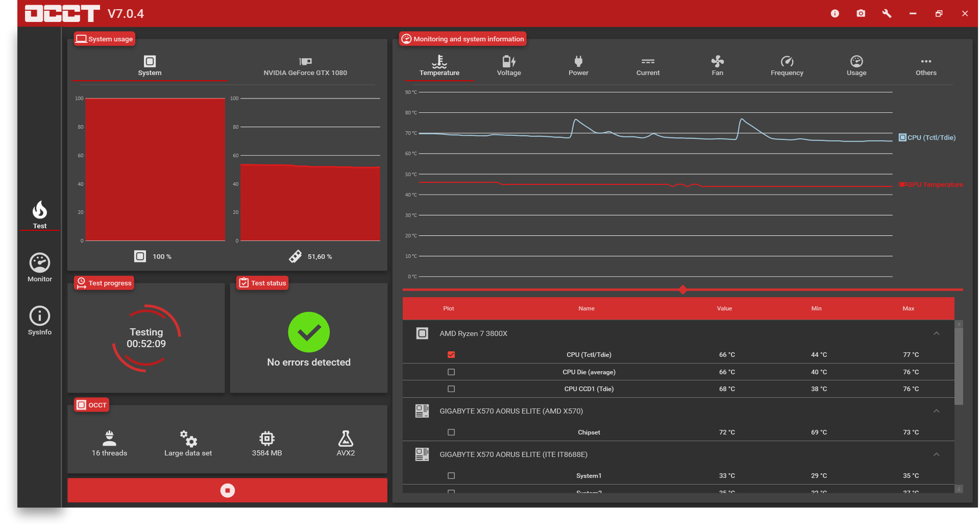Check the CPU CCD1 (Tdie) plot checkbox
The height and width of the screenshot is (531, 980).
pos(451,389)
